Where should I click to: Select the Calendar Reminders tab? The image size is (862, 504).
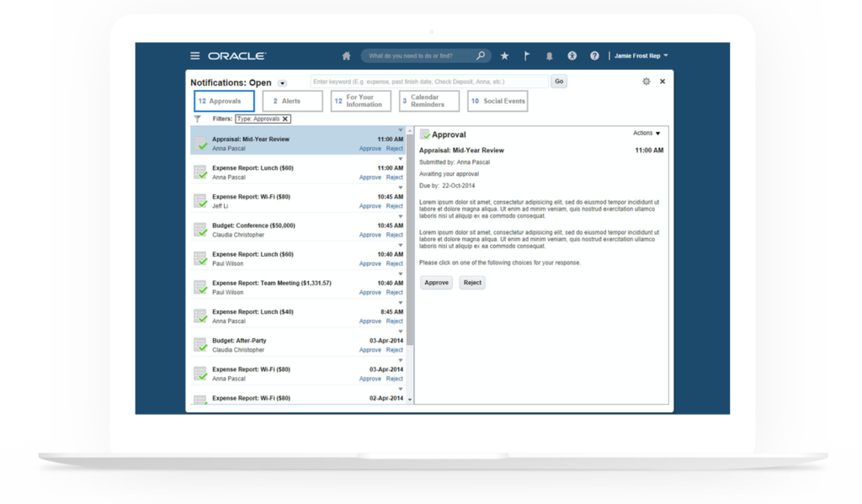tap(428, 101)
